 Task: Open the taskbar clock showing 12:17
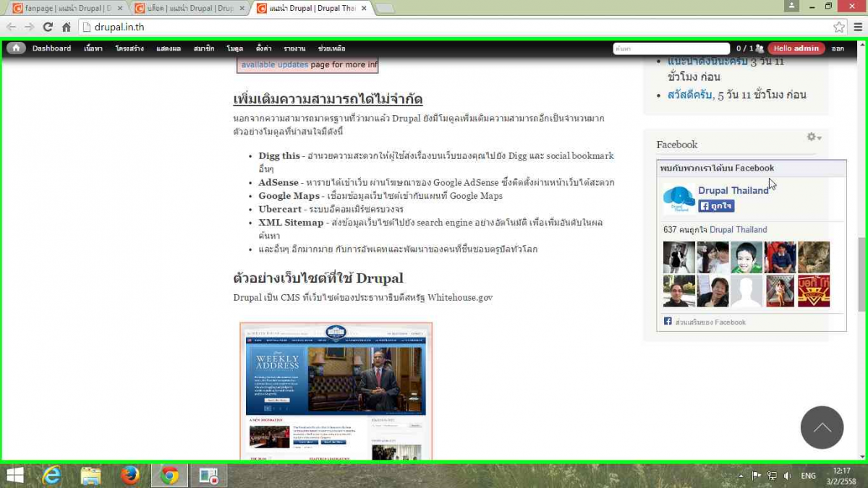842,475
